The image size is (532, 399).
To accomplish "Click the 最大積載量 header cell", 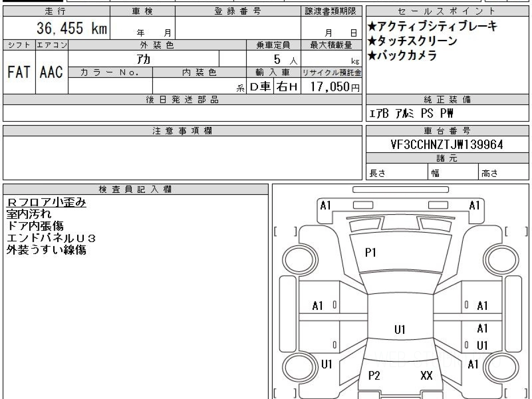I will pyautogui.click(x=331, y=45).
